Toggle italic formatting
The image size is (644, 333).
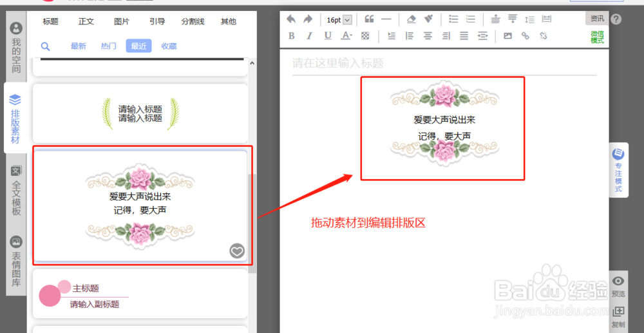pyautogui.click(x=310, y=35)
